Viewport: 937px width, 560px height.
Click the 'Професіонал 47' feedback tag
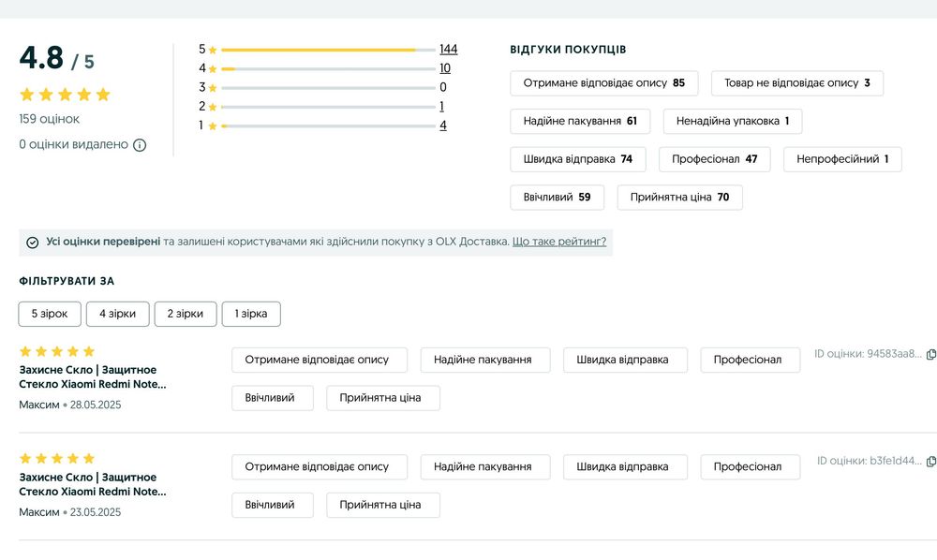[x=714, y=159]
